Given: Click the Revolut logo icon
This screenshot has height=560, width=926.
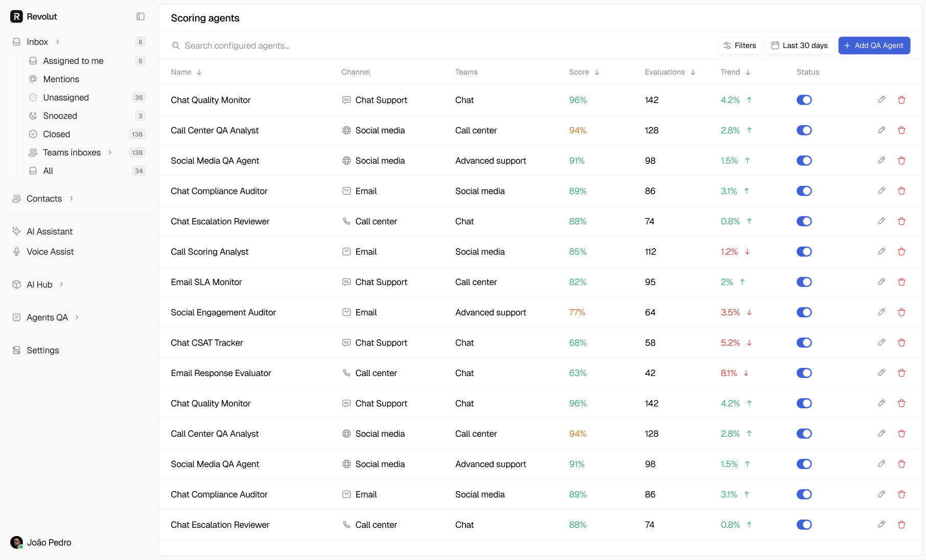Looking at the screenshot, I should click(16, 17).
